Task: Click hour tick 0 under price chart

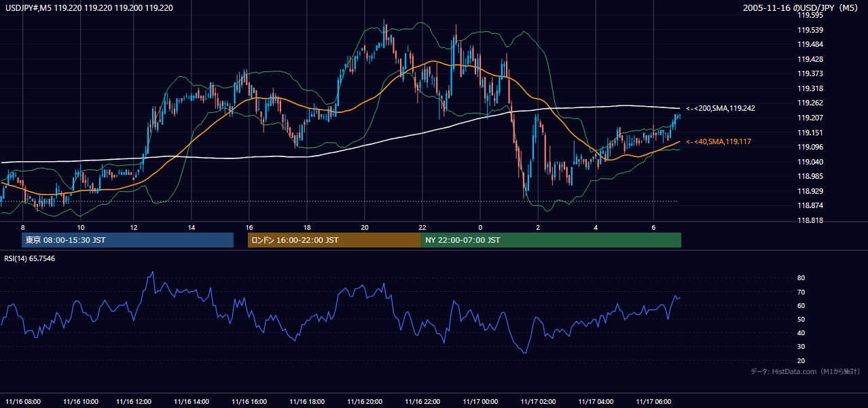Action: coord(480,227)
